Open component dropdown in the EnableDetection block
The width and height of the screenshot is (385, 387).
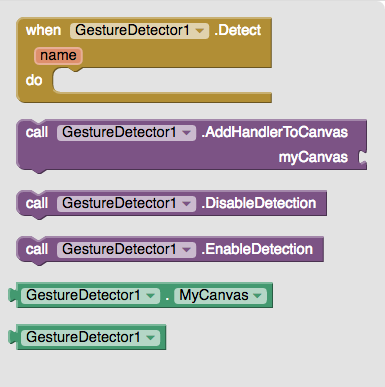(x=126, y=249)
